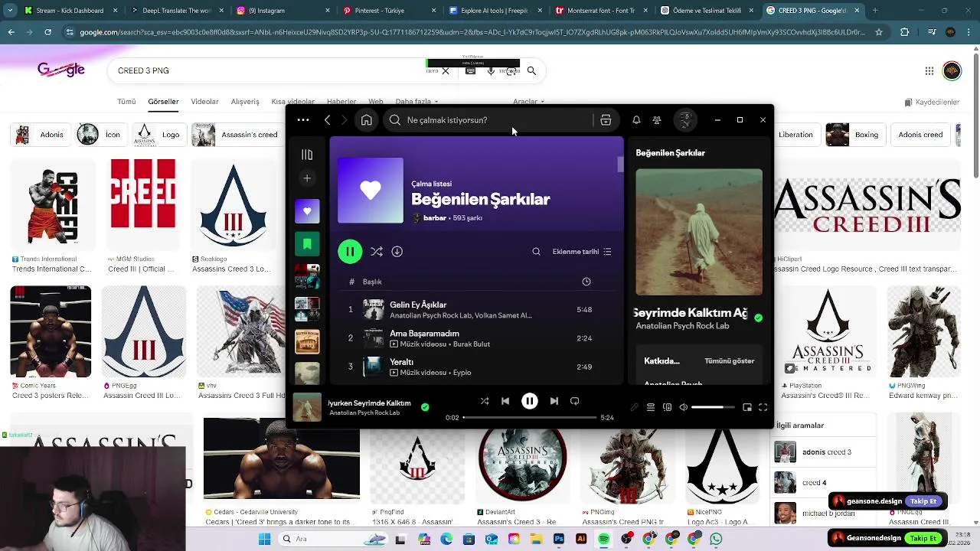
Task: Click Tümünü göster in the Katkıda section
Action: tap(729, 361)
